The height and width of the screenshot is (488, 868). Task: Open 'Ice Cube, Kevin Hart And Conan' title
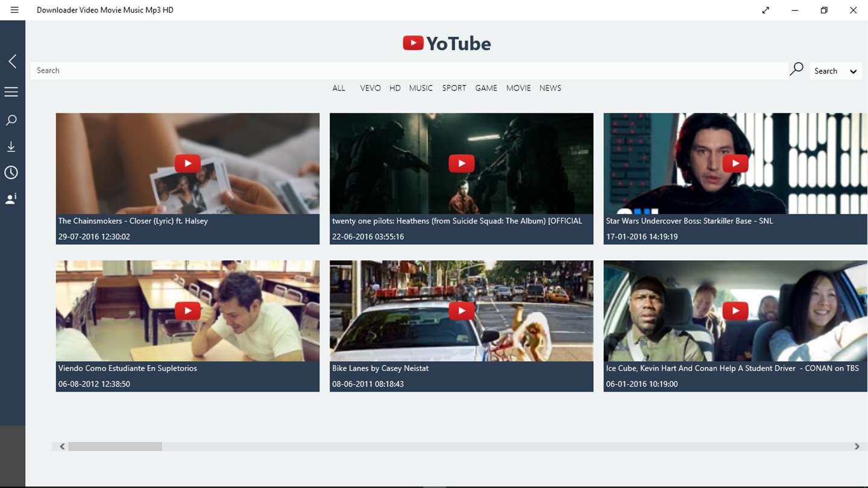click(732, 368)
